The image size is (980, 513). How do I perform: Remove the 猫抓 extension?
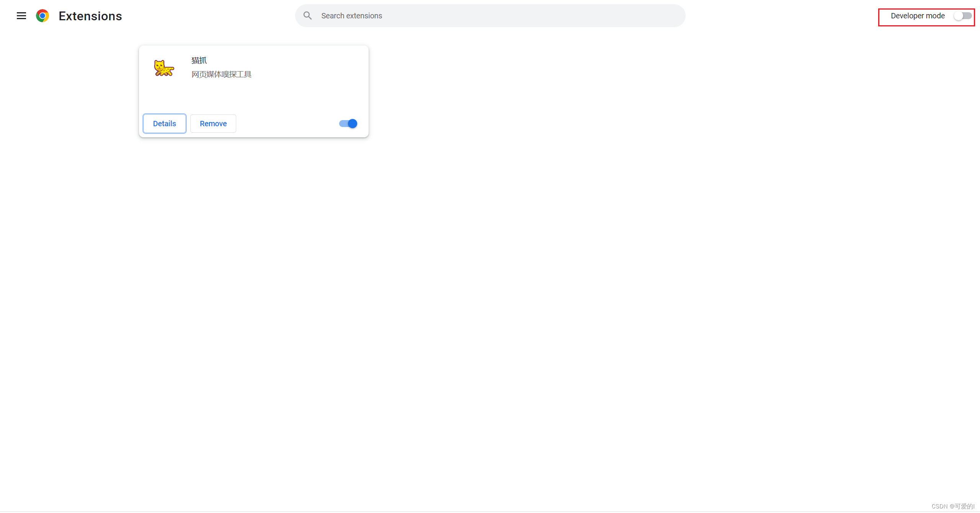pyautogui.click(x=213, y=124)
